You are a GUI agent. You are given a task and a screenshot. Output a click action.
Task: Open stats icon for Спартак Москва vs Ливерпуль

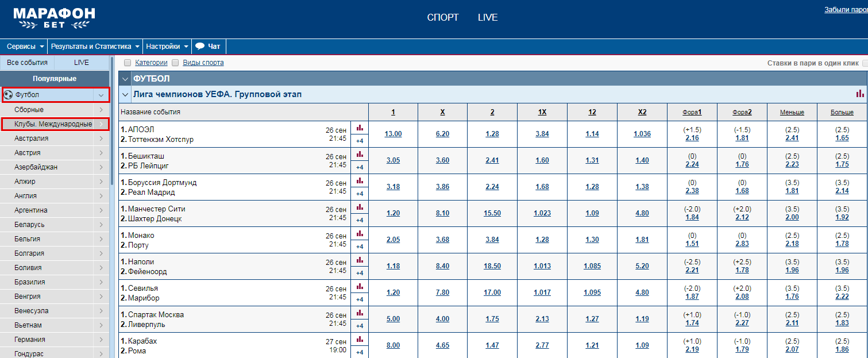[x=360, y=313]
